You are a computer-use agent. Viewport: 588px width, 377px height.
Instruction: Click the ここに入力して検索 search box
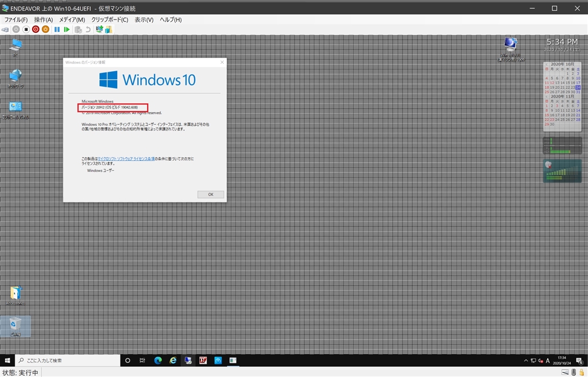(x=68, y=360)
